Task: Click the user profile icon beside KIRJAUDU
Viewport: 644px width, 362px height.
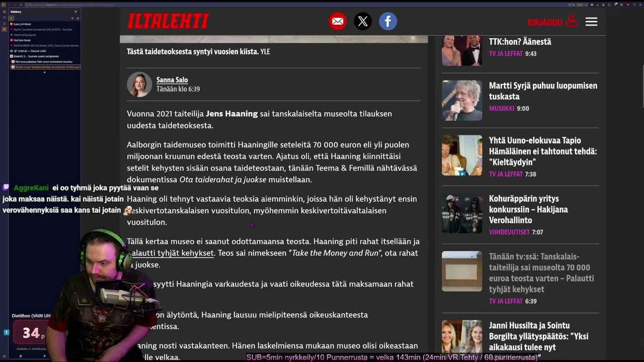Action: click(x=571, y=22)
